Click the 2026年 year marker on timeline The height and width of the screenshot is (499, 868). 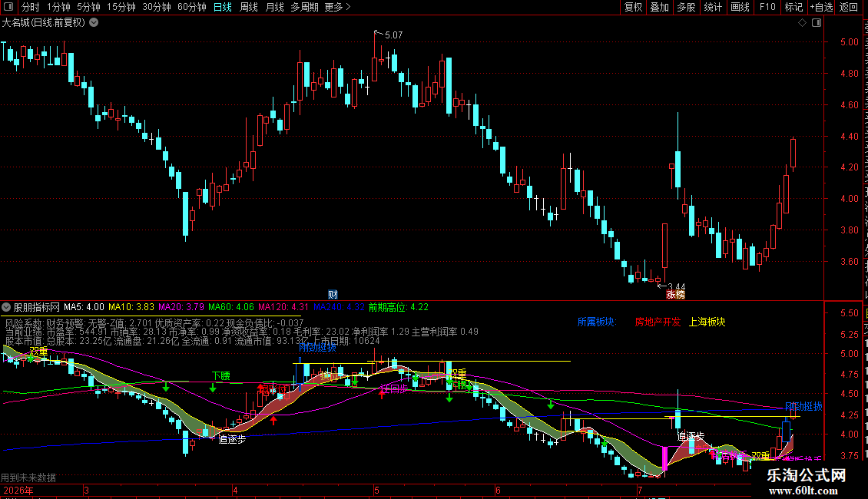pyautogui.click(x=18, y=491)
